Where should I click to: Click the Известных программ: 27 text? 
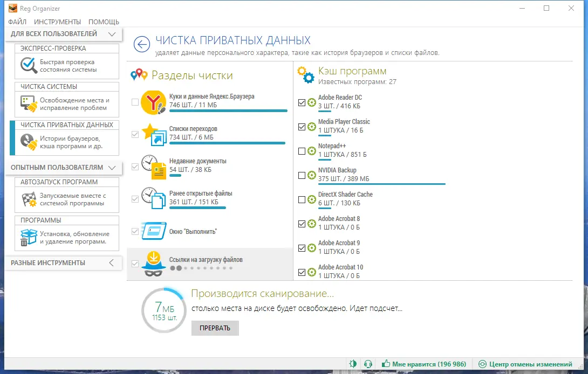click(x=357, y=82)
